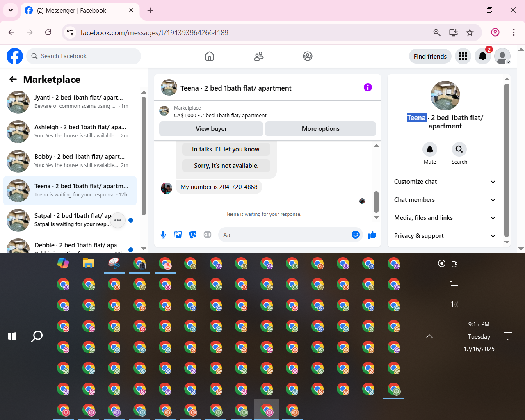Click the View buyer button

pyautogui.click(x=211, y=129)
